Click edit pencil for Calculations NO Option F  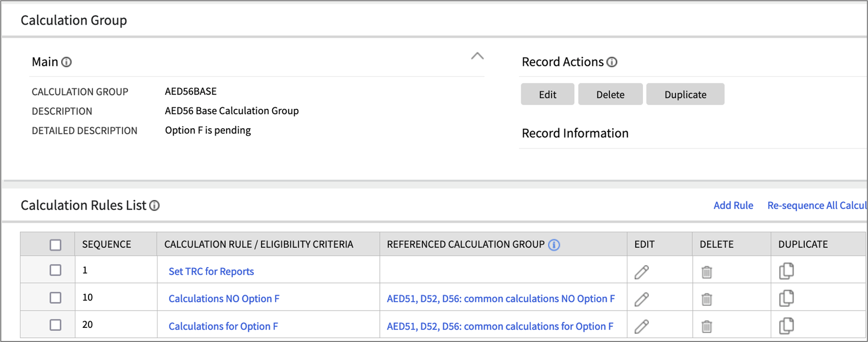(x=641, y=299)
